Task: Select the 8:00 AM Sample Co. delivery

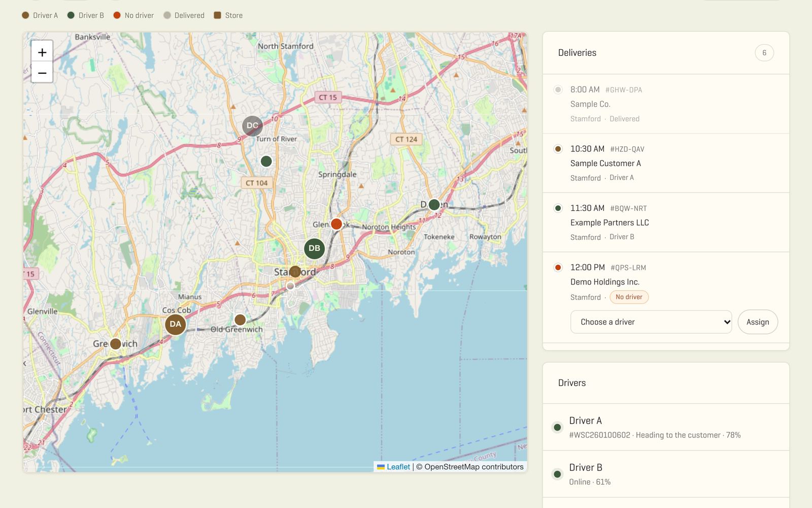Action: click(x=666, y=104)
